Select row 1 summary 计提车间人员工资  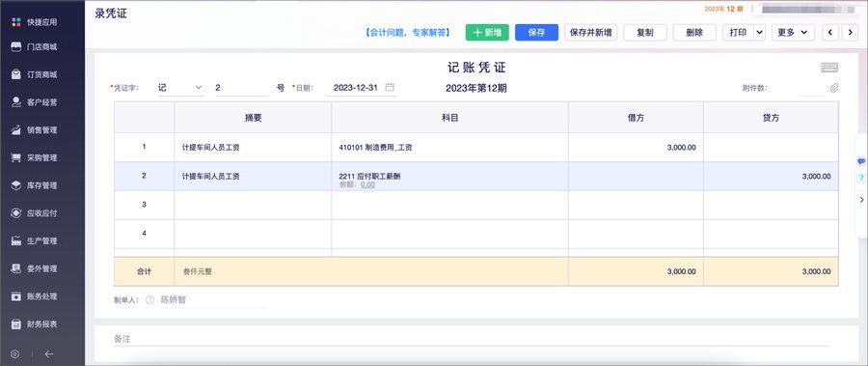point(253,148)
